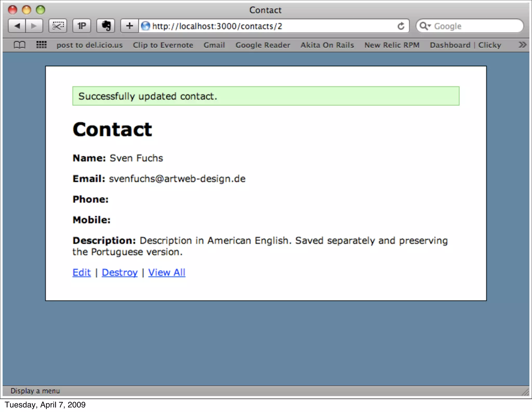Image resolution: width=532 pixels, height=412 pixels.
Task: Click the Evernote elephant toolbar icon
Action: [106, 26]
